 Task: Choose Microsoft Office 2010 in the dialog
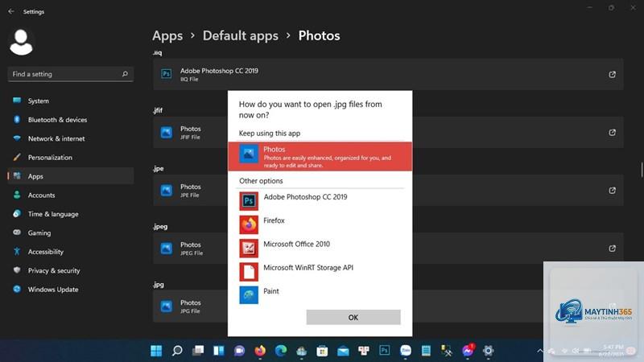point(320,248)
